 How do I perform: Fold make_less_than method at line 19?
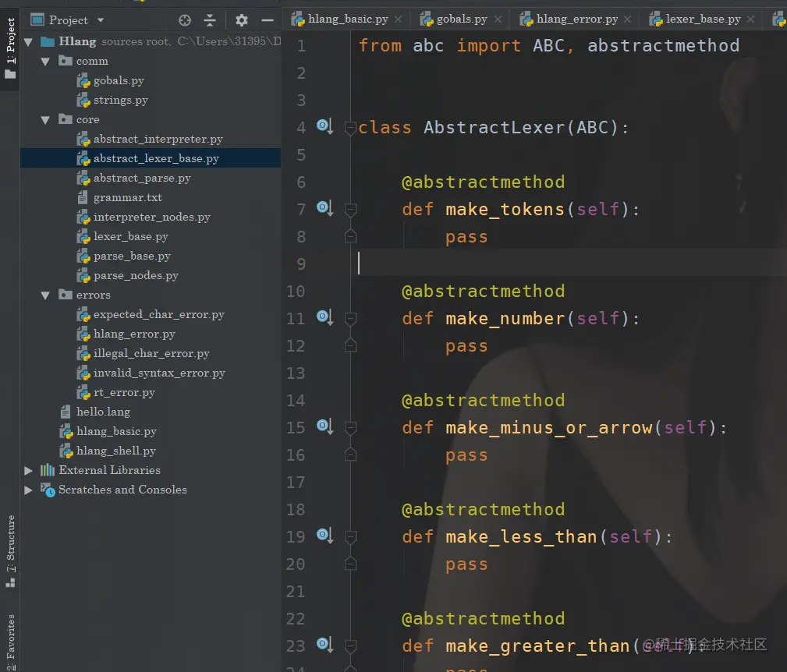pyautogui.click(x=351, y=538)
